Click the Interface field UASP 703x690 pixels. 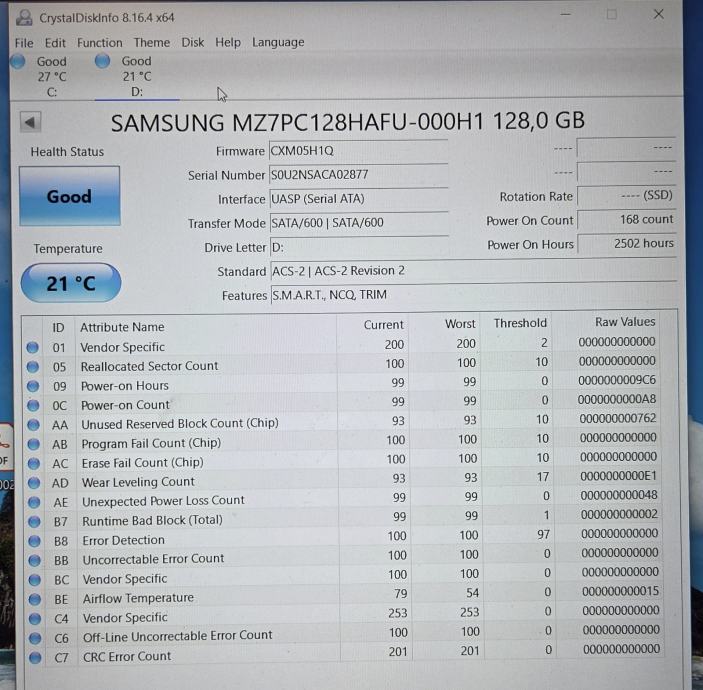point(358,199)
